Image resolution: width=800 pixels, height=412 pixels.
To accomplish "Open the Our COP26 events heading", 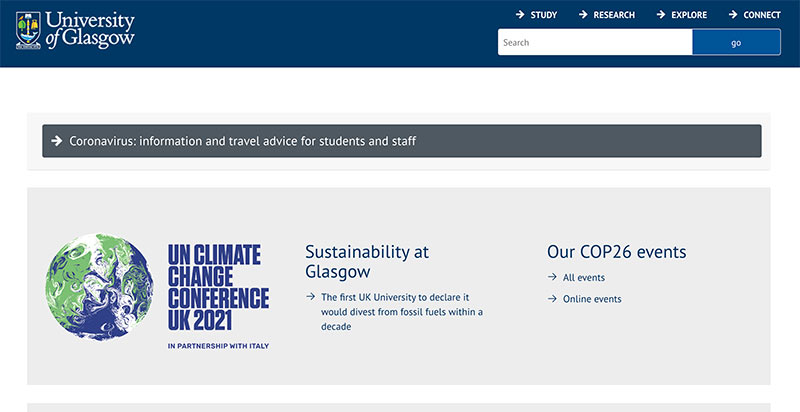I will 616,252.
